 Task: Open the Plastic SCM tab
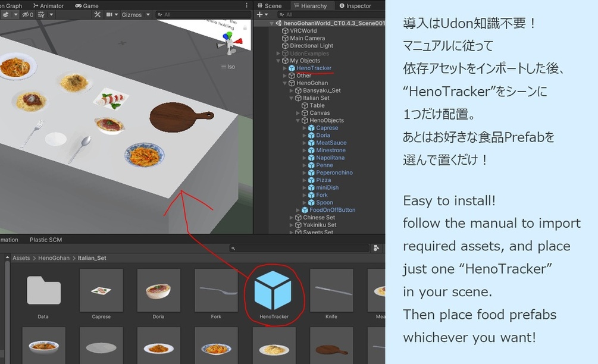click(x=46, y=239)
